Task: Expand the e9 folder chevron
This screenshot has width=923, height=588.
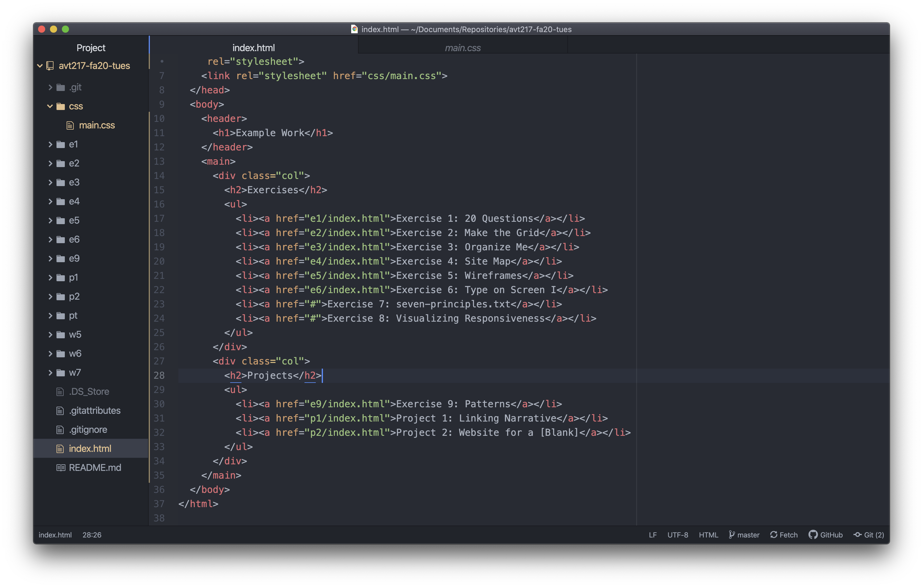Action: (50, 258)
